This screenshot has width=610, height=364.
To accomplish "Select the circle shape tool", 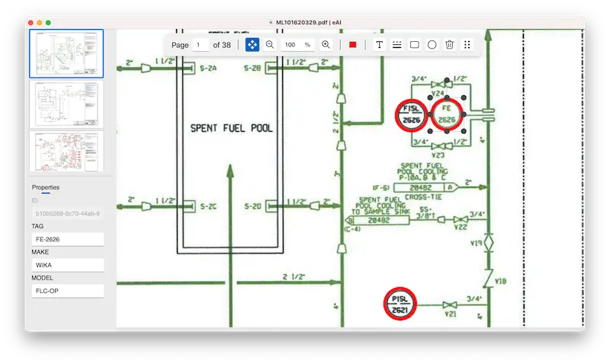I will click(x=432, y=45).
